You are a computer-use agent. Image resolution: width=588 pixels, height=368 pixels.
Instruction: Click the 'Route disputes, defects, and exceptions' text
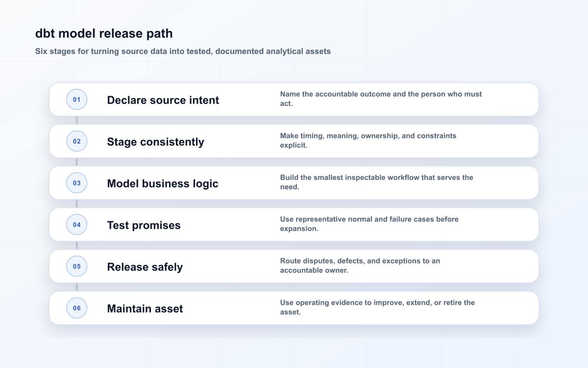[360, 265]
